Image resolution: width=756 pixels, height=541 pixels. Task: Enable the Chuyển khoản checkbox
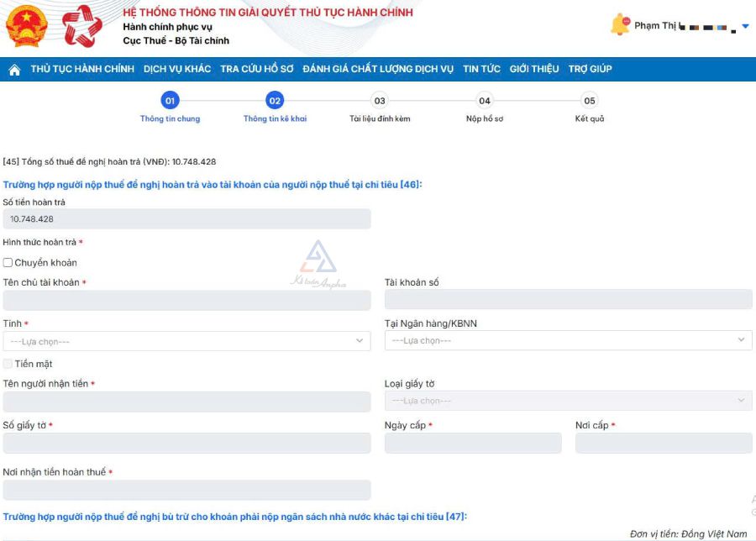[8, 263]
